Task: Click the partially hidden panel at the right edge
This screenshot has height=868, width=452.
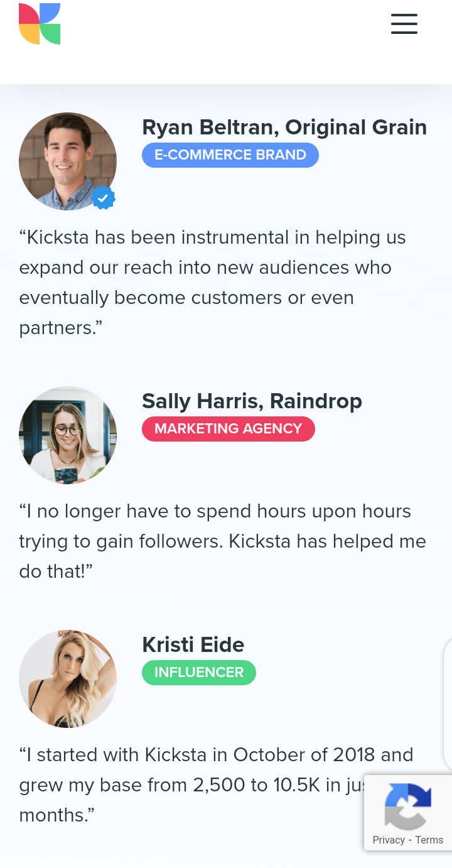Action: (448, 703)
